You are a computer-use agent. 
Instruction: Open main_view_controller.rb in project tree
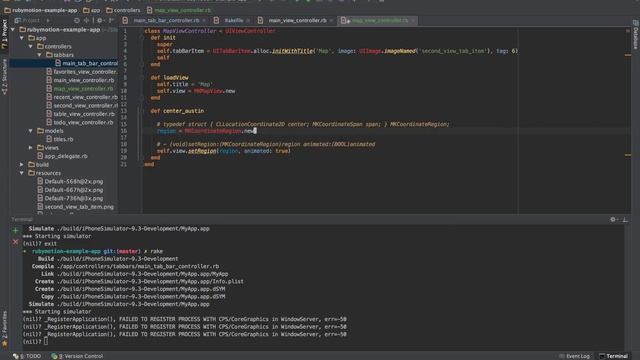click(80, 80)
